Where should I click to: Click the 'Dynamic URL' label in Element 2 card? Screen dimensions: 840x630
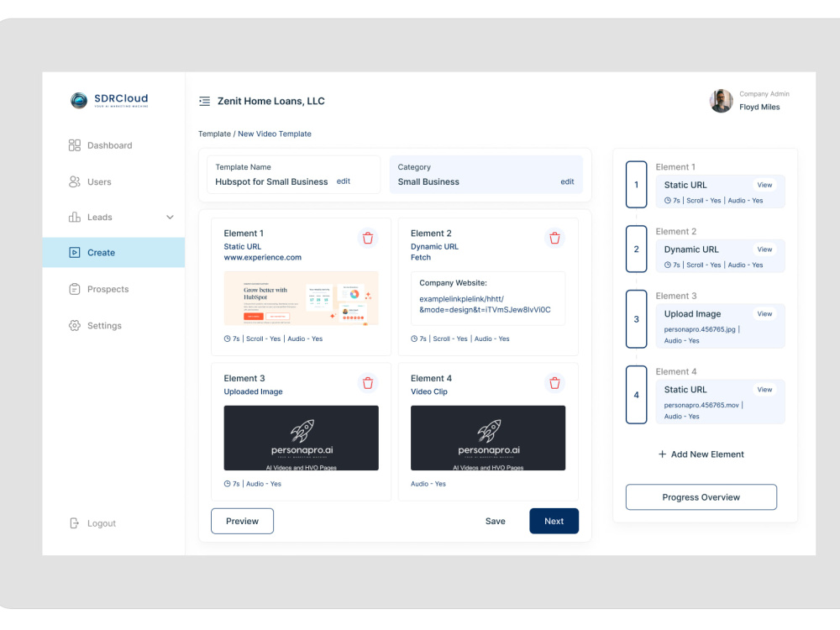[x=434, y=247]
